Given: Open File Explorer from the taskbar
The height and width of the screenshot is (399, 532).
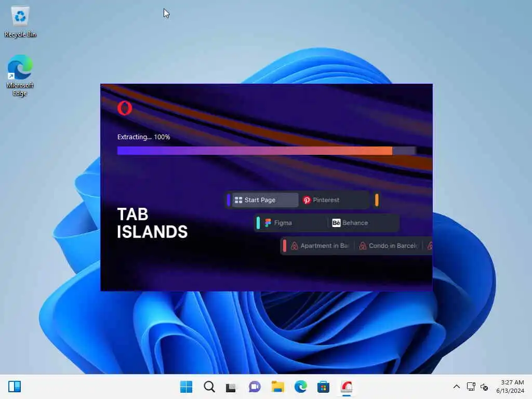Looking at the screenshot, I should coord(277,387).
